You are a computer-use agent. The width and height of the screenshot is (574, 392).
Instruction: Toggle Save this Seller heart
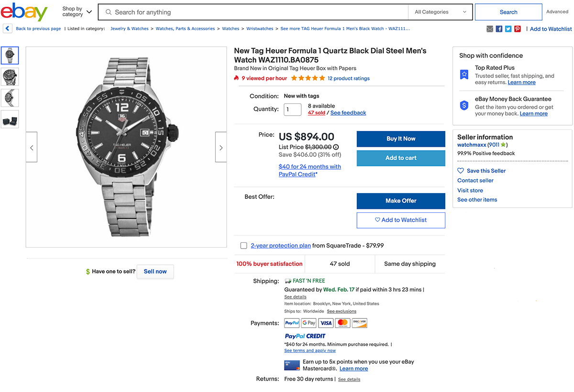[460, 170]
